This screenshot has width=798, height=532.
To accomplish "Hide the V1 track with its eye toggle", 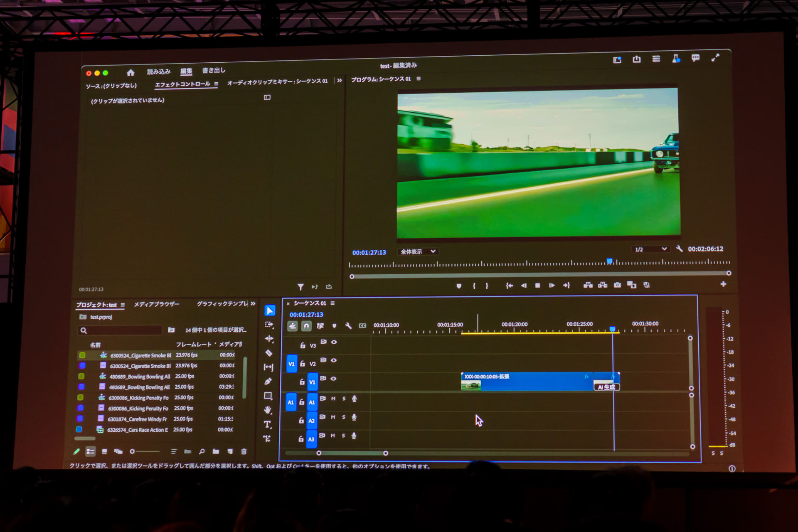I will pyautogui.click(x=334, y=378).
